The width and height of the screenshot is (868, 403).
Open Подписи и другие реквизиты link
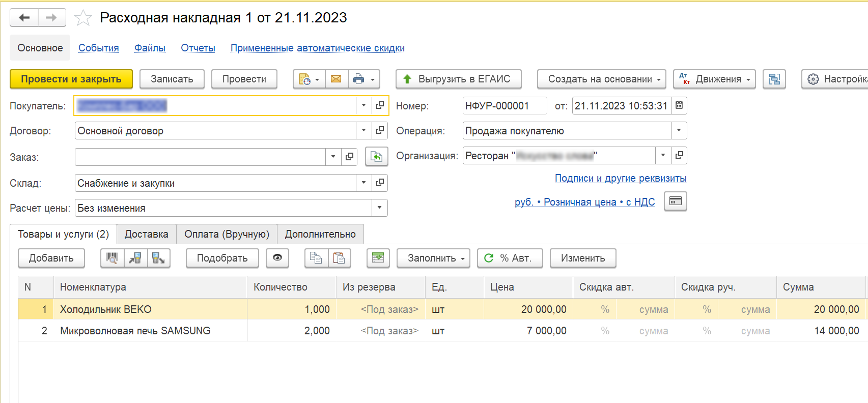621,178
